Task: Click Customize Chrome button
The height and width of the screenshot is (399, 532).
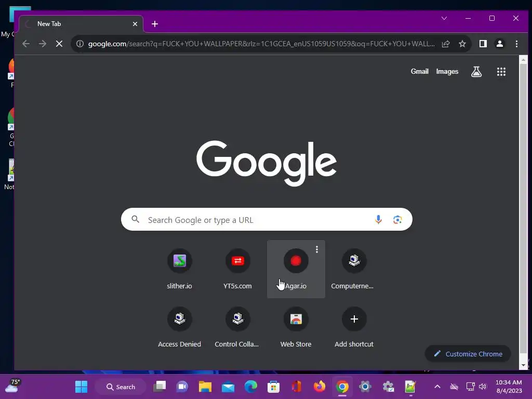Action: pos(468,354)
